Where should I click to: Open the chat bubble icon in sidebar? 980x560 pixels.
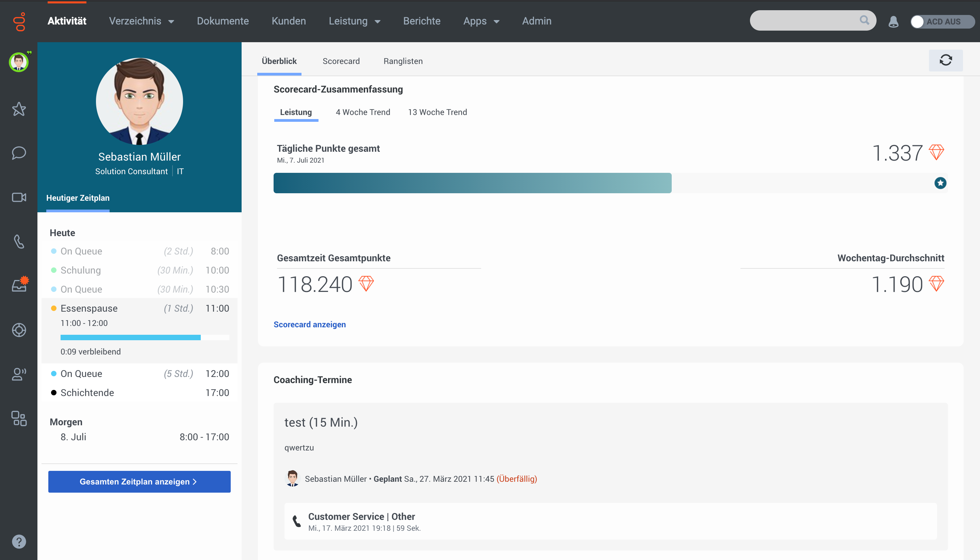[18, 153]
